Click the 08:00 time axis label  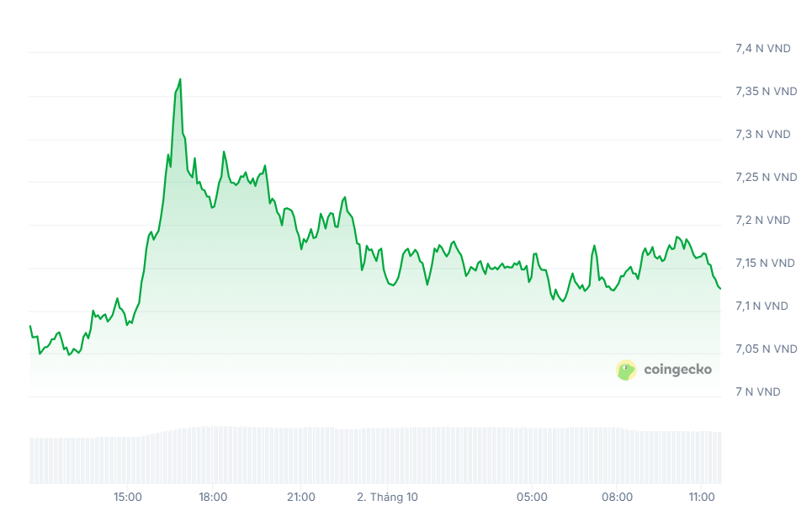tap(618, 497)
